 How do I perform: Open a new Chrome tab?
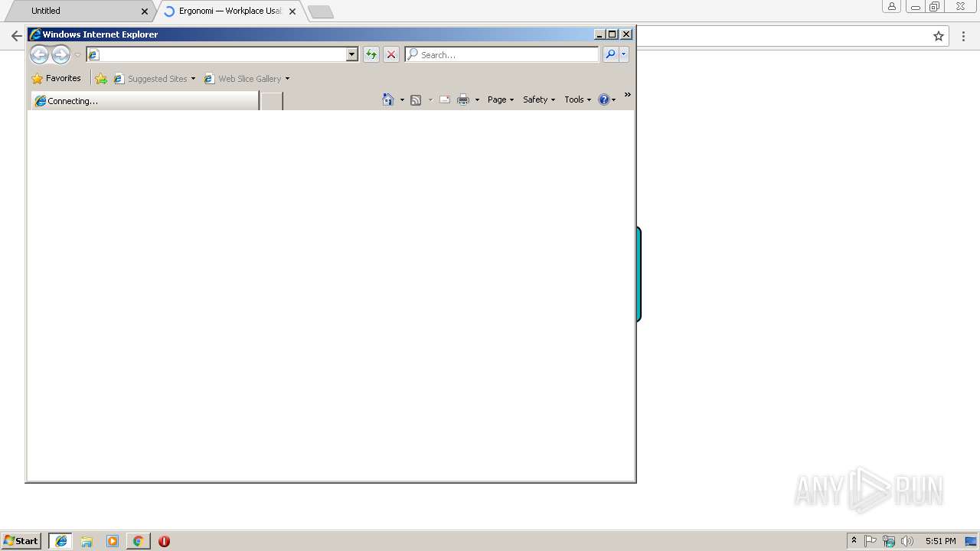pyautogui.click(x=320, y=11)
